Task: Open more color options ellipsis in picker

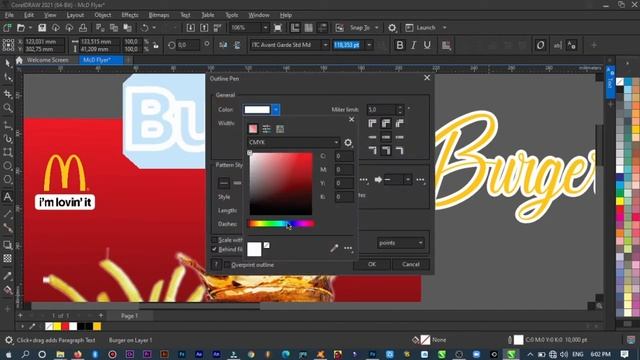Action: click(348, 248)
